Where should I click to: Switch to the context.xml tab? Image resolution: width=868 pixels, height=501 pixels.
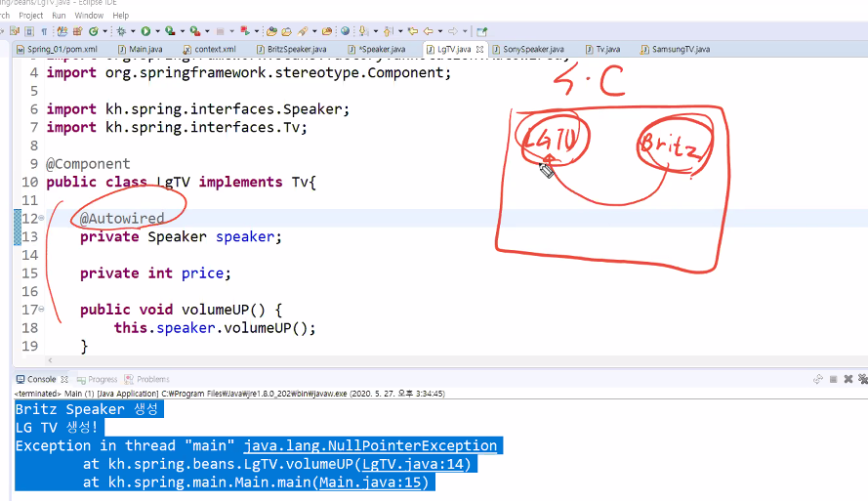210,49
